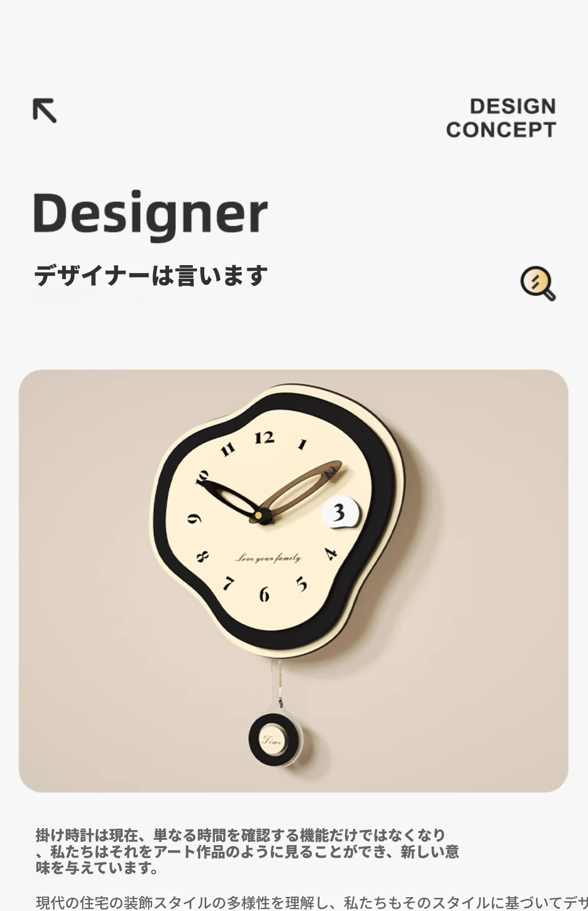Screen dimensions: 588x911
Task: Click the magnifying glass icon
Action: click(538, 283)
